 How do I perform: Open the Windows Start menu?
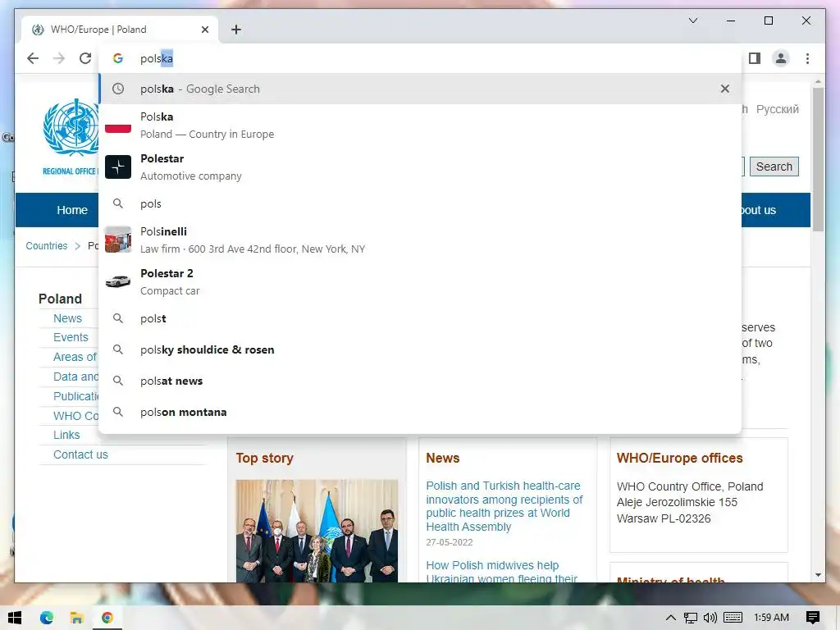15,618
